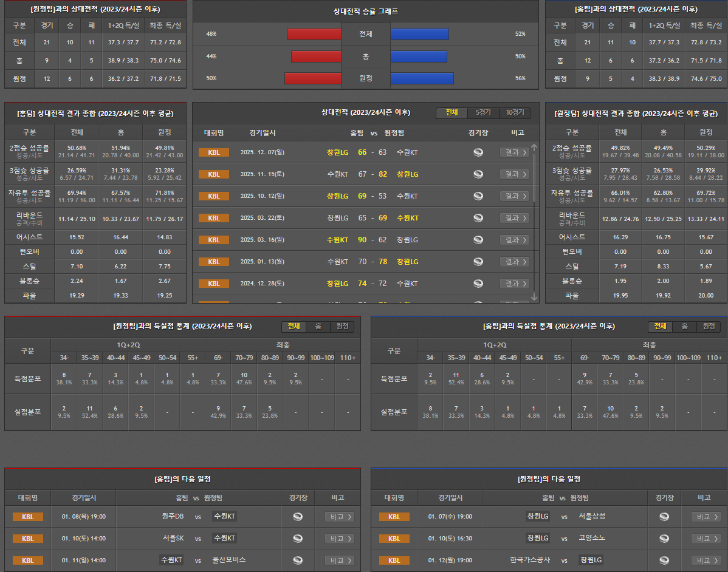Click the up arrow above the 상대전적 list scrollbar
The image size is (728, 572).
[534, 148]
